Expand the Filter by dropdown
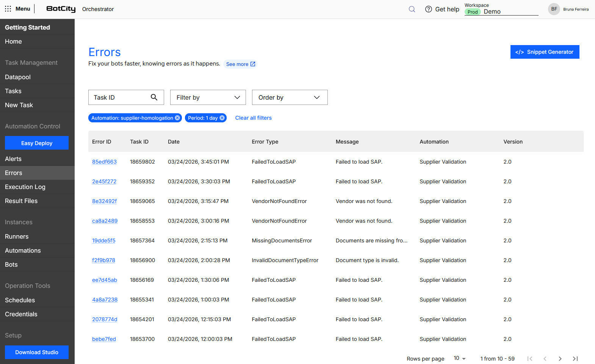The width and height of the screenshot is (595, 364). click(208, 97)
